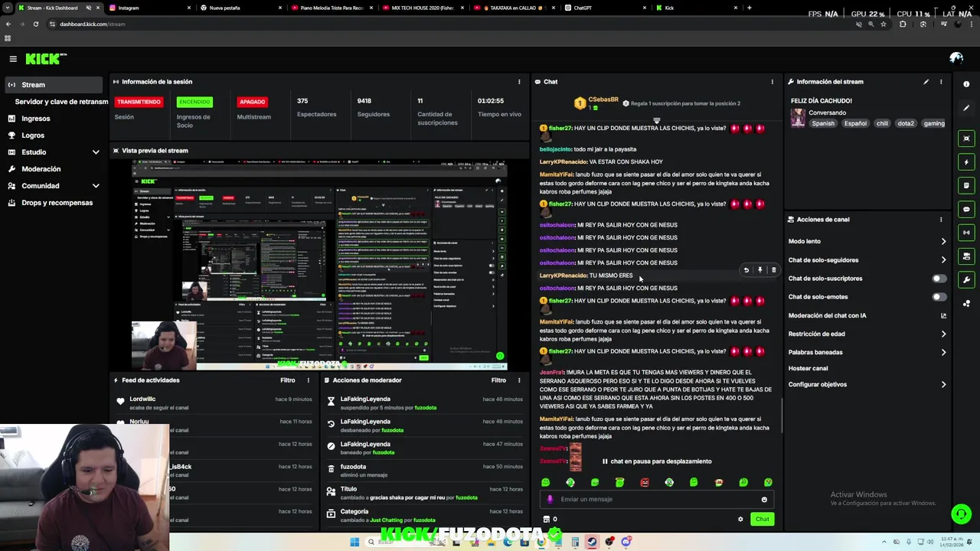Open Chat de solo-seguidores options arrow

tap(943, 260)
